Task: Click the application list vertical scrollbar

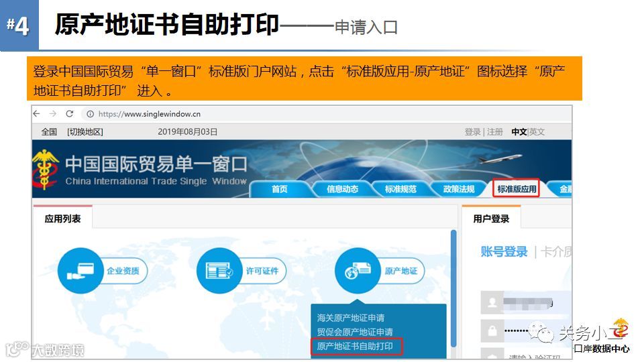Action: pos(453,288)
